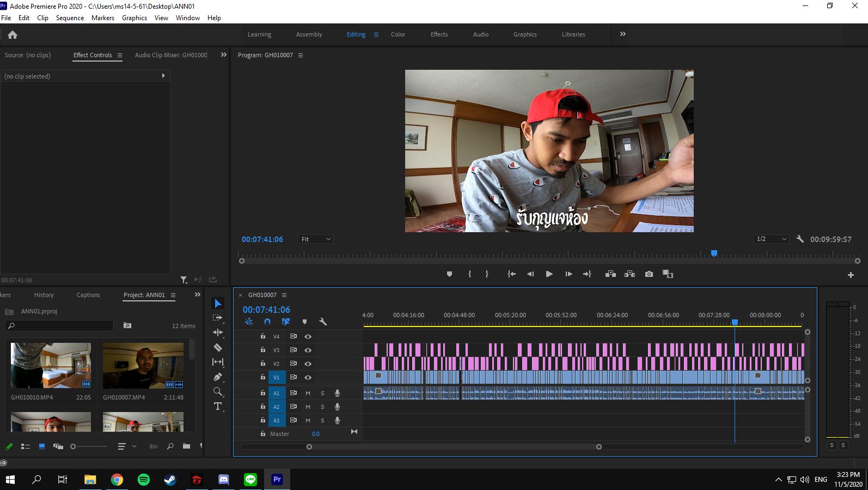Select the Selection tool arrow
868x490 pixels.
click(x=218, y=304)
